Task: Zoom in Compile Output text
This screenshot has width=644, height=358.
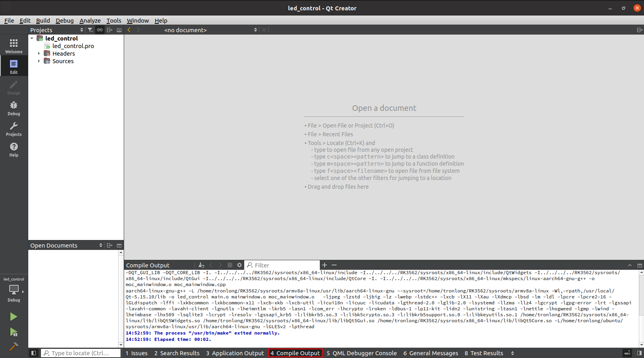Action: [x=325, y=265]
